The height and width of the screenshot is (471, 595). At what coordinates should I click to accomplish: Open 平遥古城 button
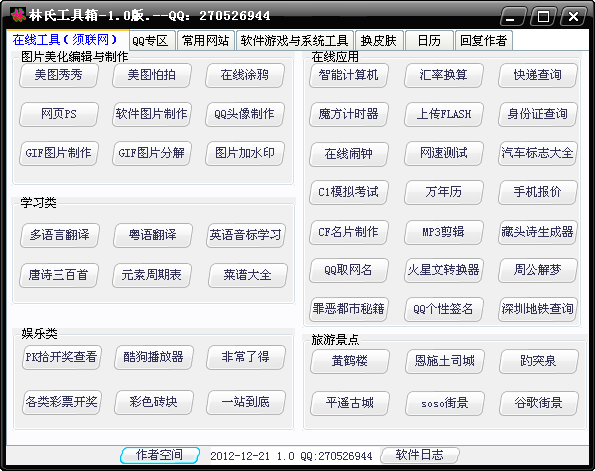(350, 403)
